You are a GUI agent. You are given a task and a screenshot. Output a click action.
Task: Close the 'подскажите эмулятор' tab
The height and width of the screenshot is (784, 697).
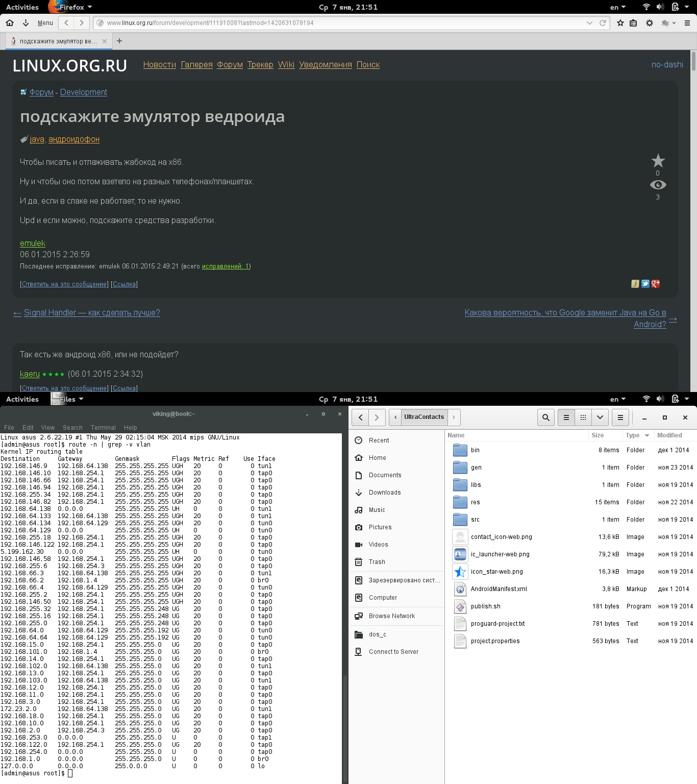tap(105, 41)
